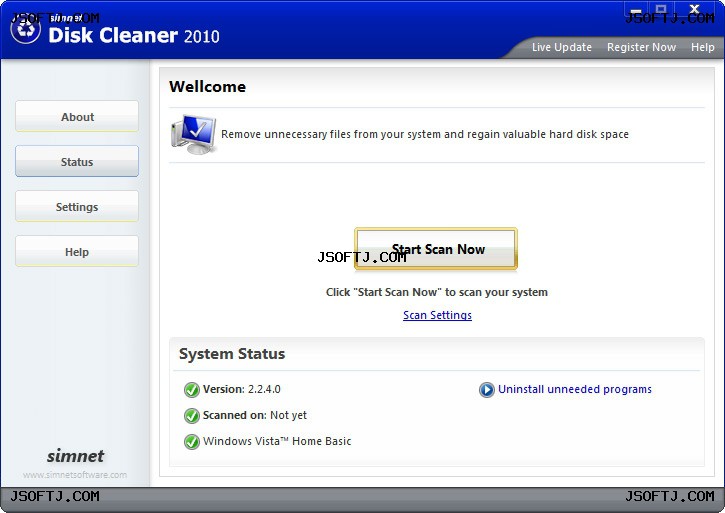
Task: Click the green check icon beside Scanned on
Action: (191, 416)
